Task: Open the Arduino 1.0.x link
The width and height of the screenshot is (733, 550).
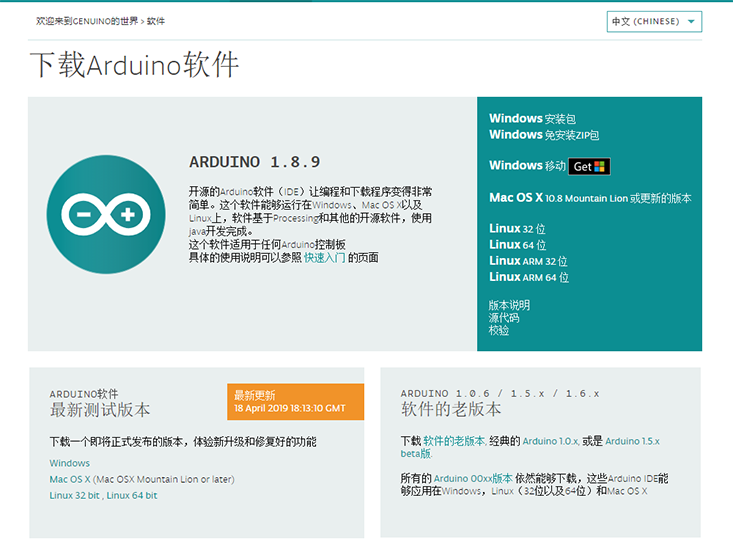Action: pos(551,441)
